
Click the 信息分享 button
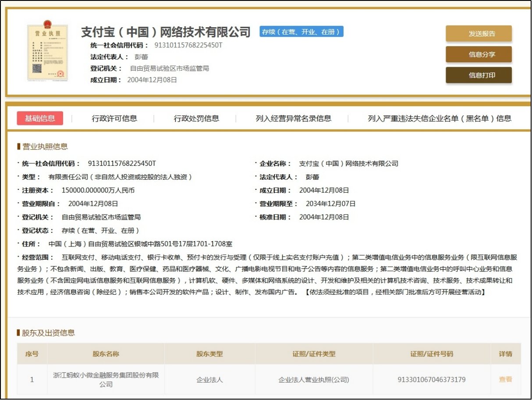coord(479,54)
